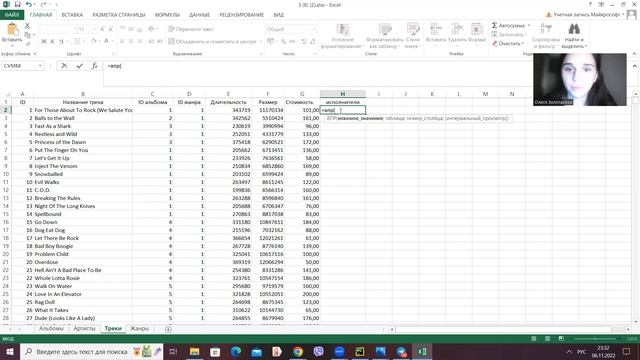Open the Жанры sheet tab
The image size is (640, 360).
point(140,329)
